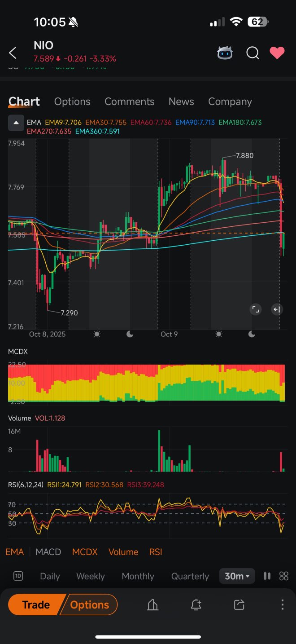296x644 pixels.
Task: Click the 7.290 low price label
Action: click(69, 313)
